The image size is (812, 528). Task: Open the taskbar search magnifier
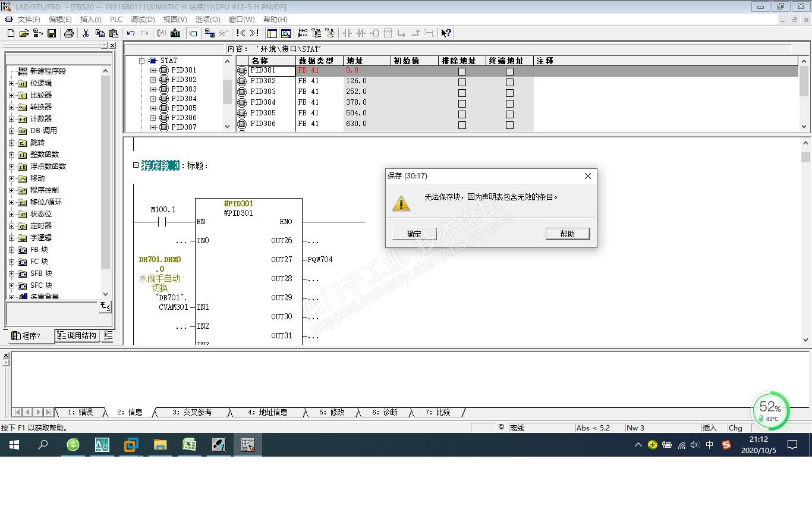43,444
